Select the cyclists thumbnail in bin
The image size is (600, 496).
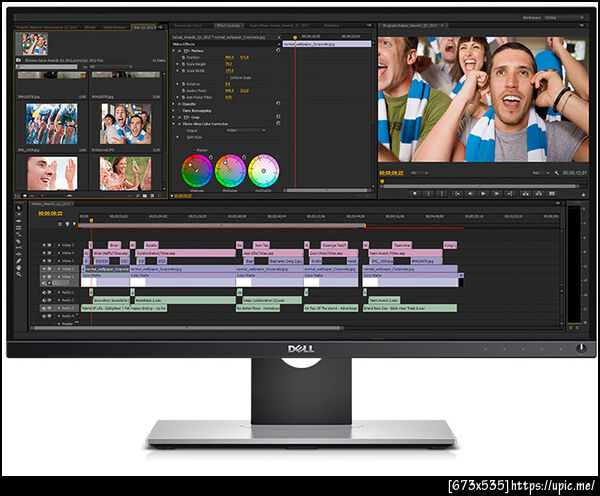pos(52,124)
